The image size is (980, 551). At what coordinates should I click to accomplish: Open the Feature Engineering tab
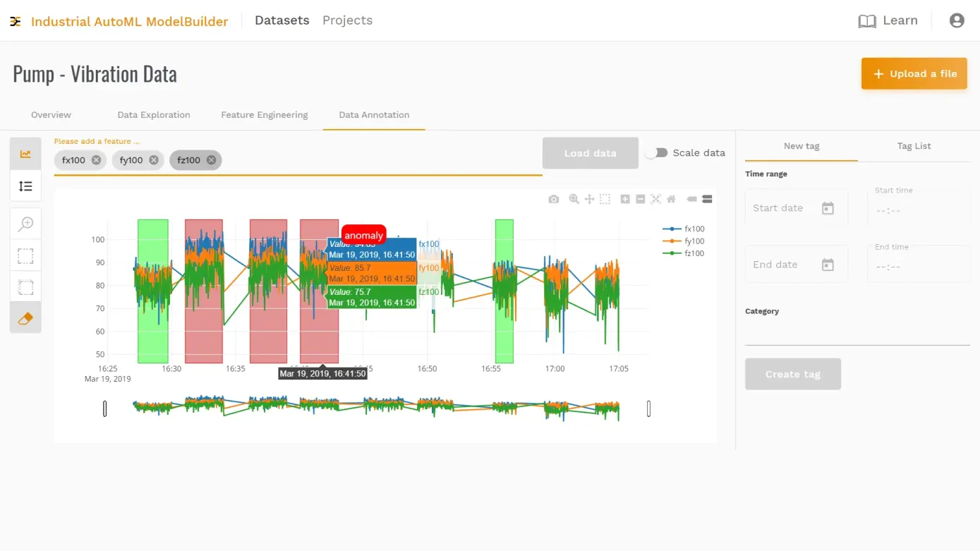coord(264,115)
